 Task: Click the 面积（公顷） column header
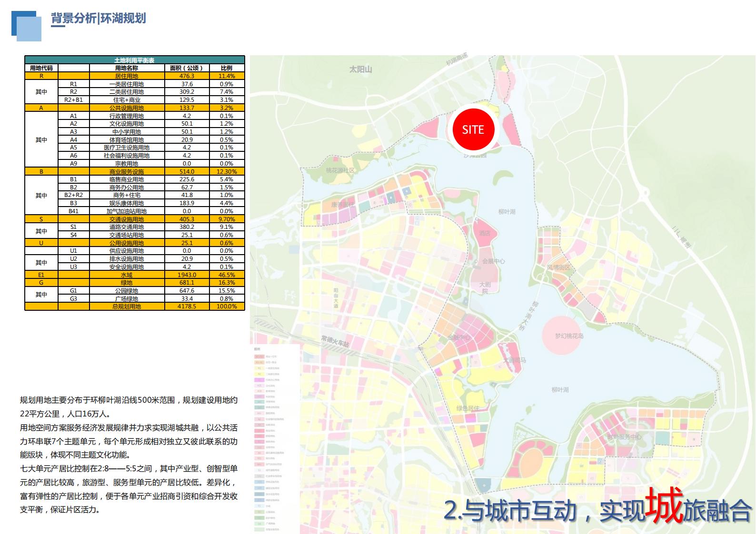click(x=187, y=68)
